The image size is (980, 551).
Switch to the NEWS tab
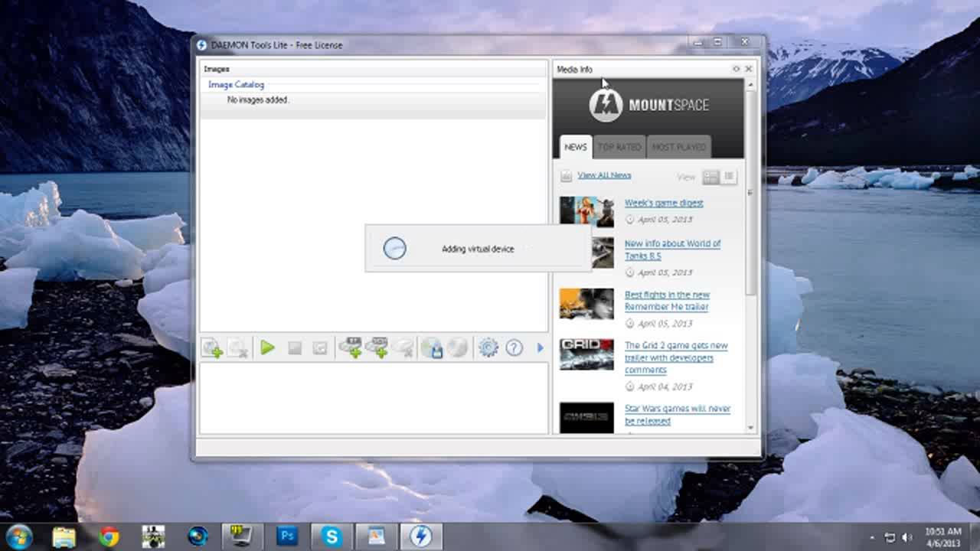575,147
